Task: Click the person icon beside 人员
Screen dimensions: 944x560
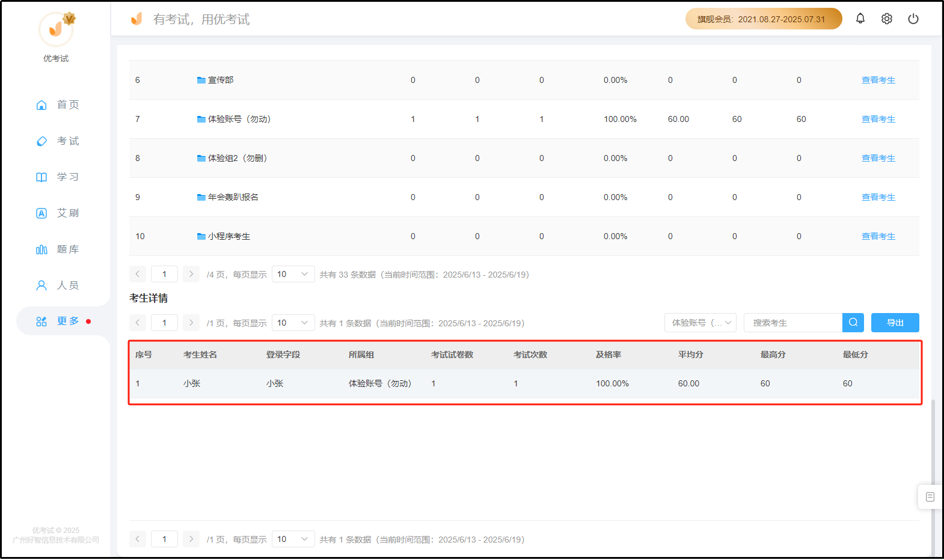Action: [41, 285]
